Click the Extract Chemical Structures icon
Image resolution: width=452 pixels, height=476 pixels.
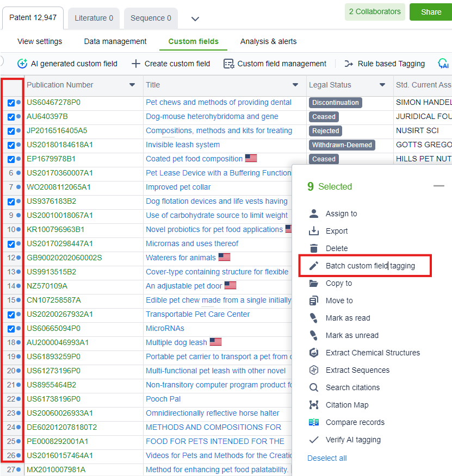[x=314, y=353]
